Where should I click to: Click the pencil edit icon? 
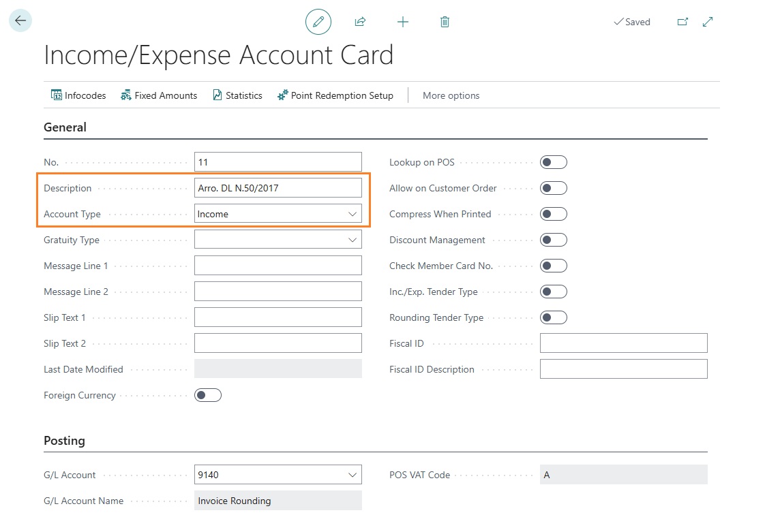pyautogui.click(x=318, y=22)
